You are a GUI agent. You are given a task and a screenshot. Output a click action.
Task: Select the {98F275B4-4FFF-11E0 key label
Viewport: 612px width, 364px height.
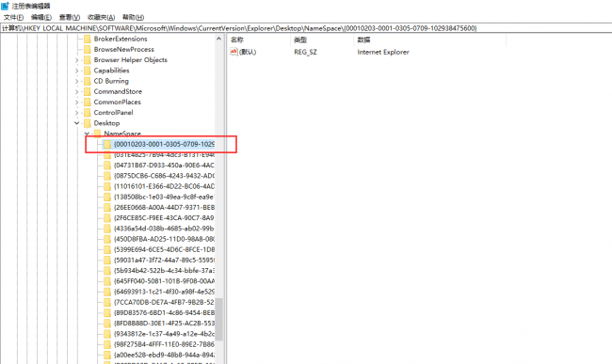(x=164, y=344)
